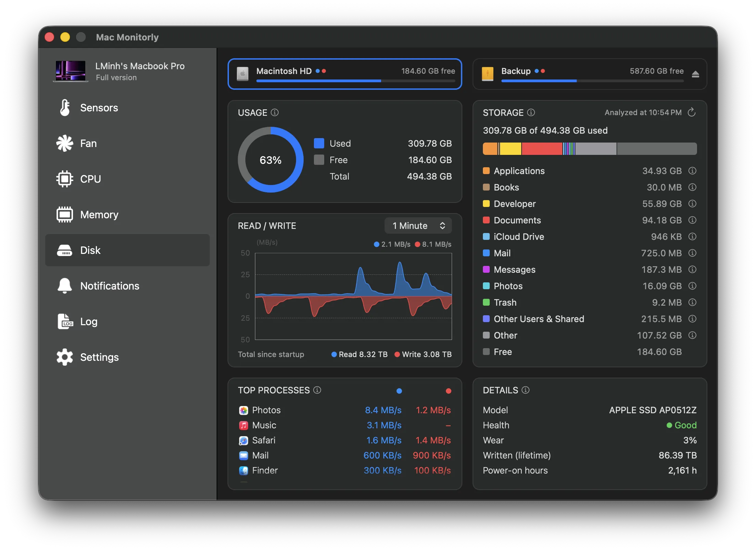Click the MacBook Pro device thumbnail
The width and height of the screenshot is (756, 551).
pos(71,71)
